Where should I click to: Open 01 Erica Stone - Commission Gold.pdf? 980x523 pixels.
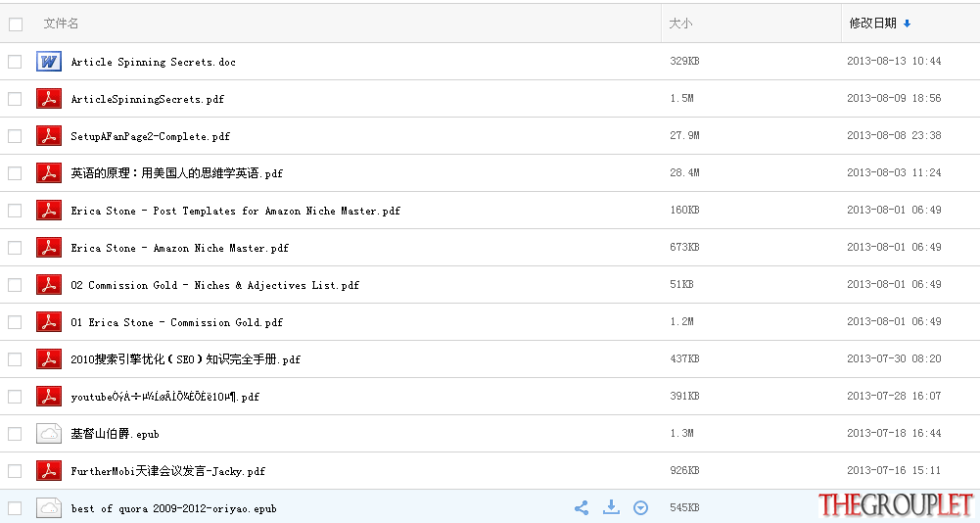pyautogui.click(x=177, y=322)
